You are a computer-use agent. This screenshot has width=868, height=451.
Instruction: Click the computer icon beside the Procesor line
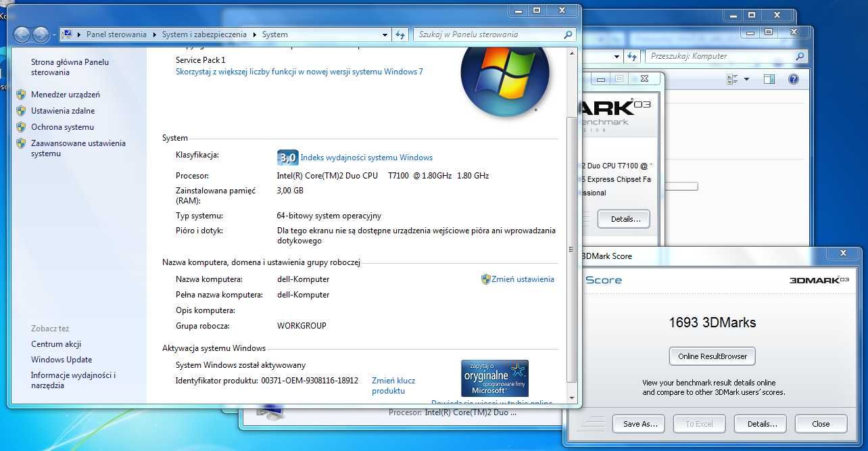pyautogui.click(x=270, y=412)
